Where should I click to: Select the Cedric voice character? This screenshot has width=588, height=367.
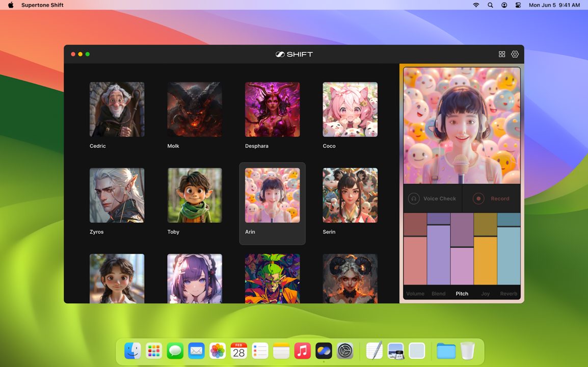(x=117, y=116)
